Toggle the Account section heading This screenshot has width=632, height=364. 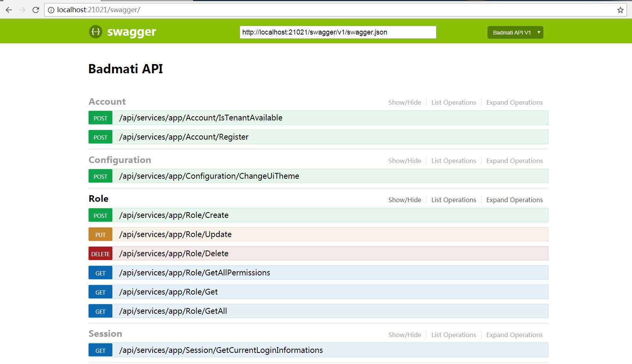coord(107,102)
